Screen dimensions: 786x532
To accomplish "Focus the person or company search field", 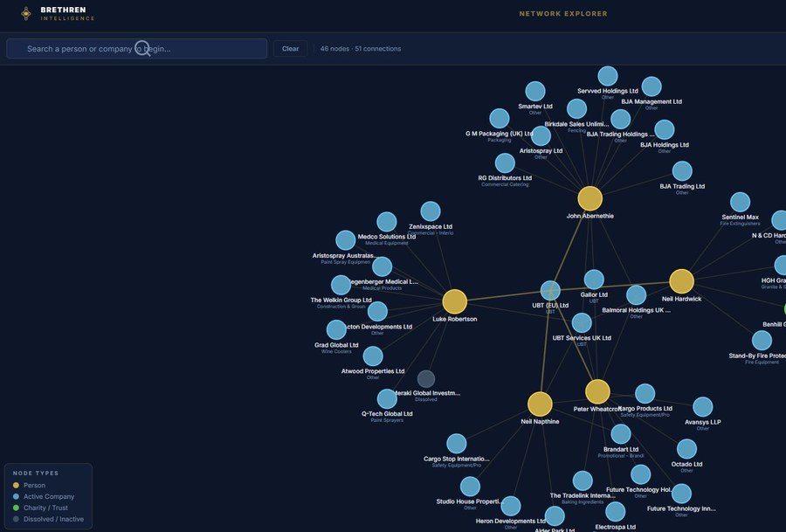I will tap(136, 49).
